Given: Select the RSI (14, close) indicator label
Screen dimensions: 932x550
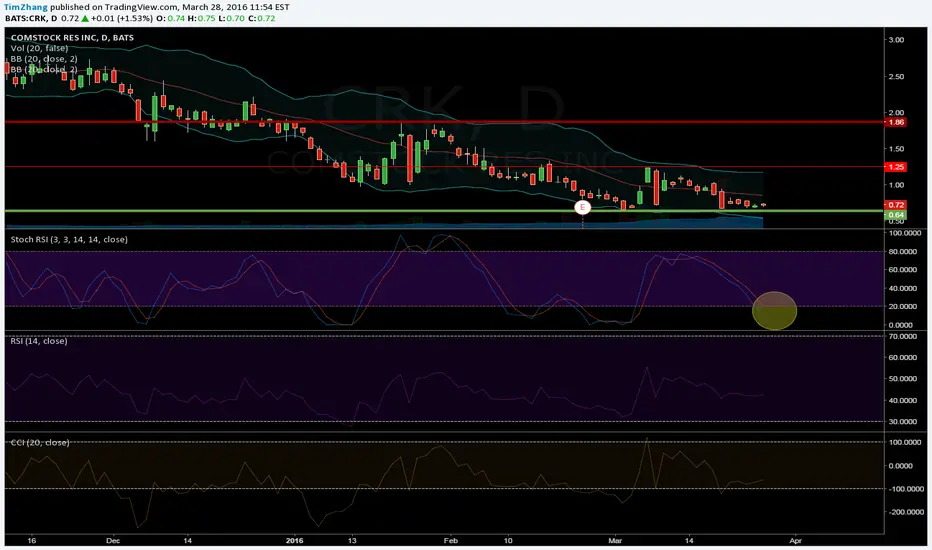Looking at the screenshot, I should pos(39,341).
